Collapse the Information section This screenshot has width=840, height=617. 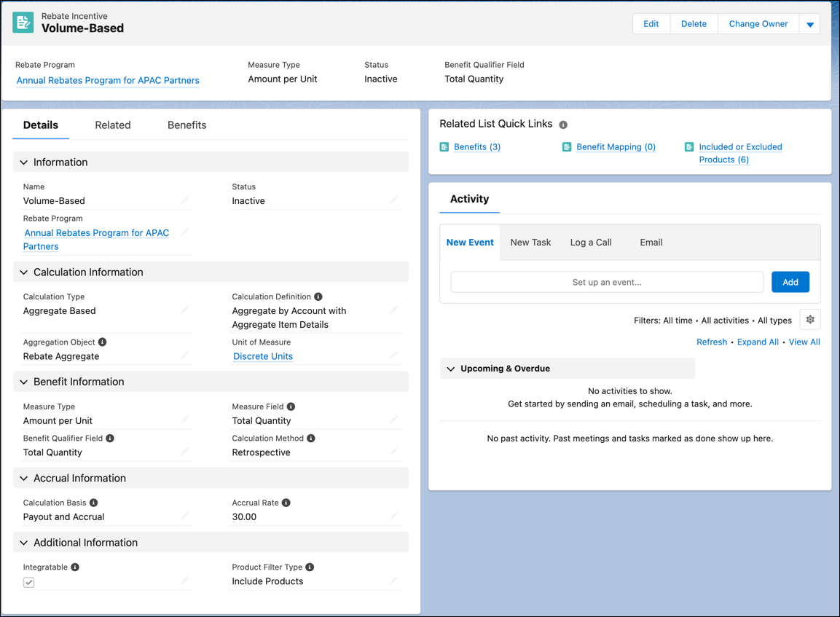[x=23, y=162]
